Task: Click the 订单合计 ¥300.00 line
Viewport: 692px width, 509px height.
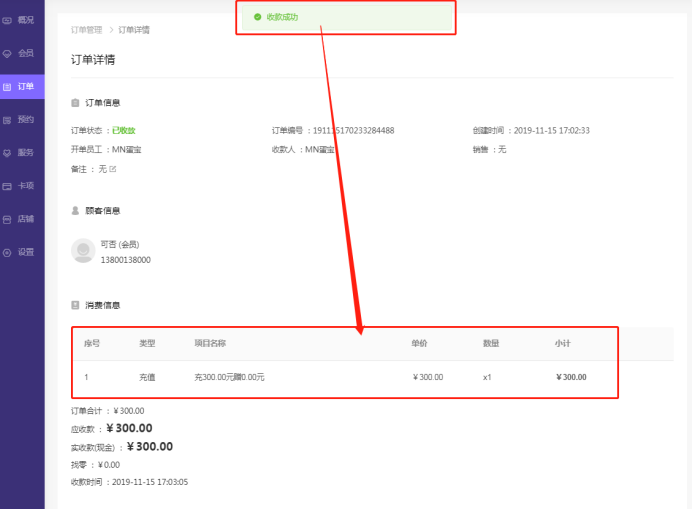Action: click(x=107, y=411)
